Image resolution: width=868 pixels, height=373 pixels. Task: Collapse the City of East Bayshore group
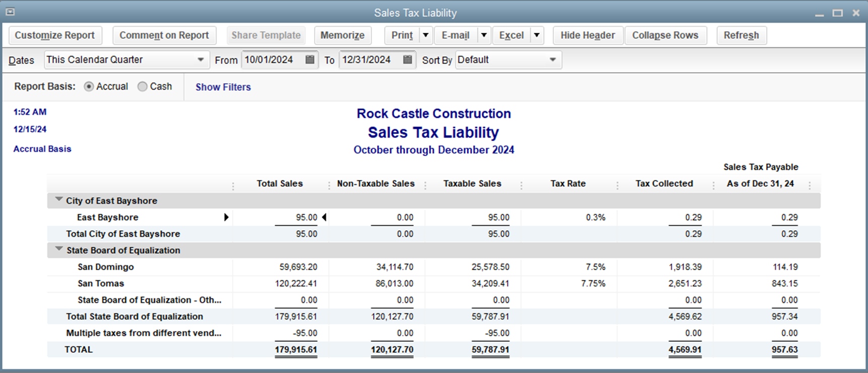pyautogui.click(x=59, y=200)
